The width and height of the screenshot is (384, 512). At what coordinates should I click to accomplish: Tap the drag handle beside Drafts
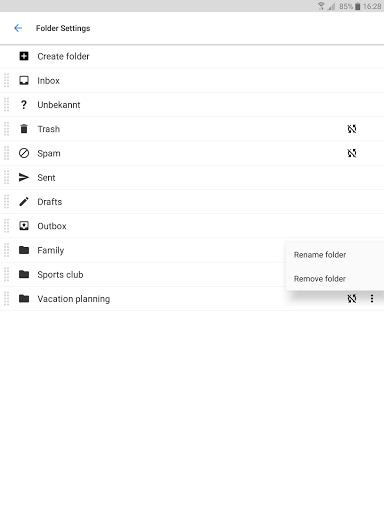6,202
